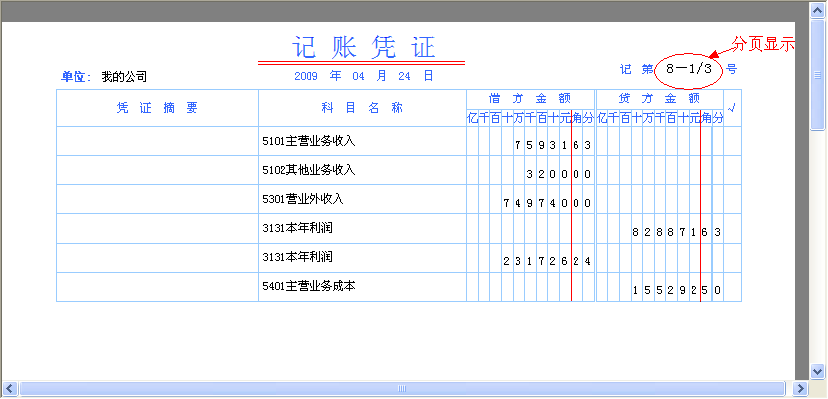
Task: Select the 5401主营业务成本 row
Action: point(399,287)
